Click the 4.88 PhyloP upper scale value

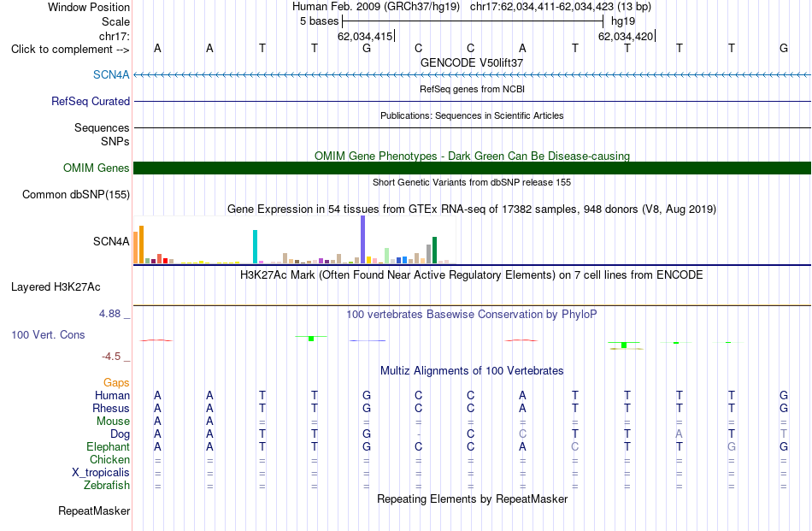109,314
